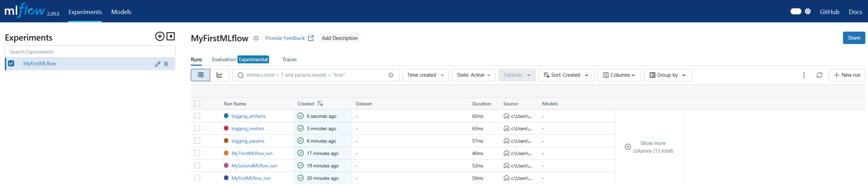Select the Evaluation Experimental tab
This screenshot has width=868, height=184.
click(240, 60)
